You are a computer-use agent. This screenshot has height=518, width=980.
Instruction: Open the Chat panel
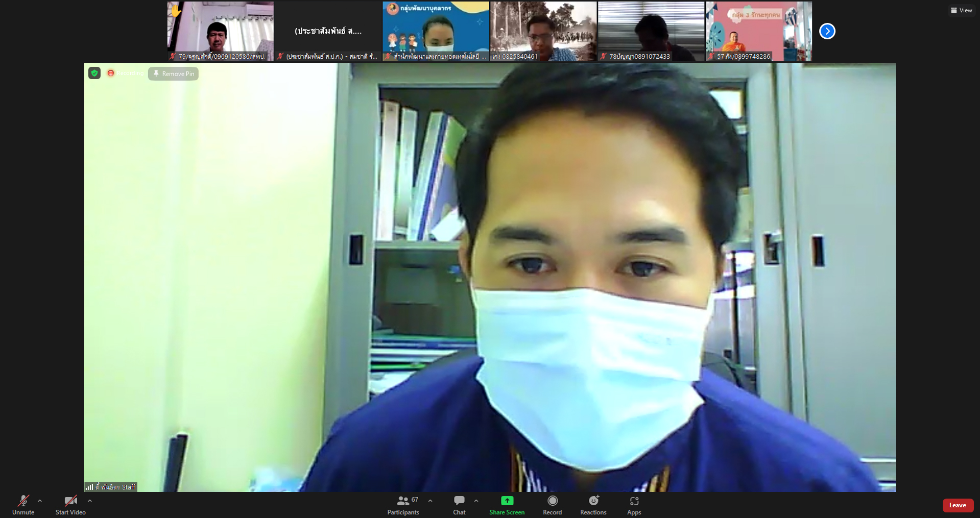click(x=459, y=505)
